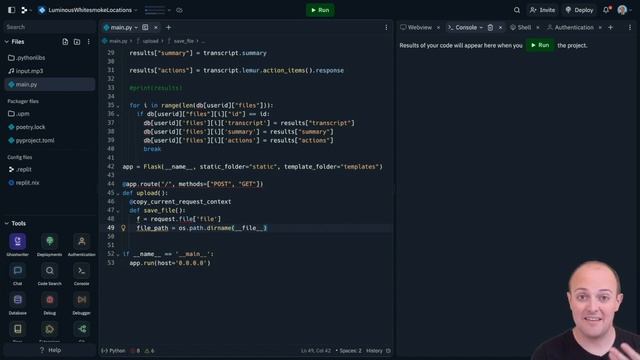Open console pane three-dot menu
The image size is (640, 360).
click(x=630, y=27)
